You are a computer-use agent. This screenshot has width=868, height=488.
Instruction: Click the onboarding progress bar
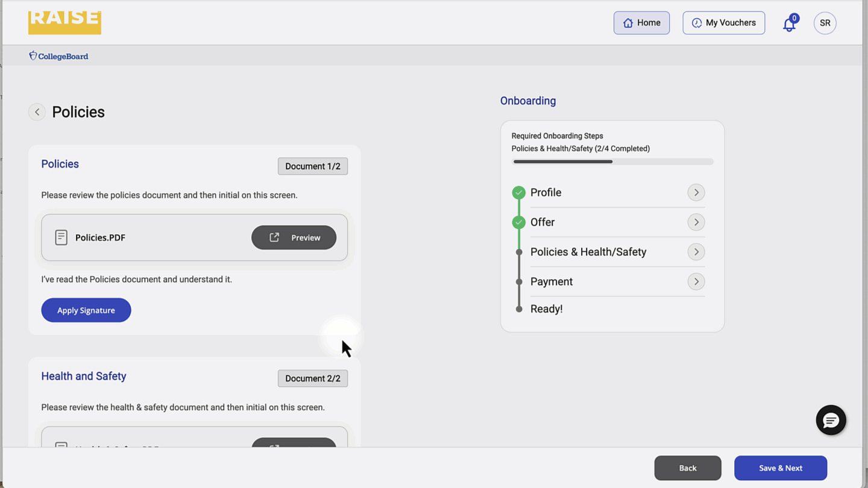pyautogui.click(x=612, y=161)
